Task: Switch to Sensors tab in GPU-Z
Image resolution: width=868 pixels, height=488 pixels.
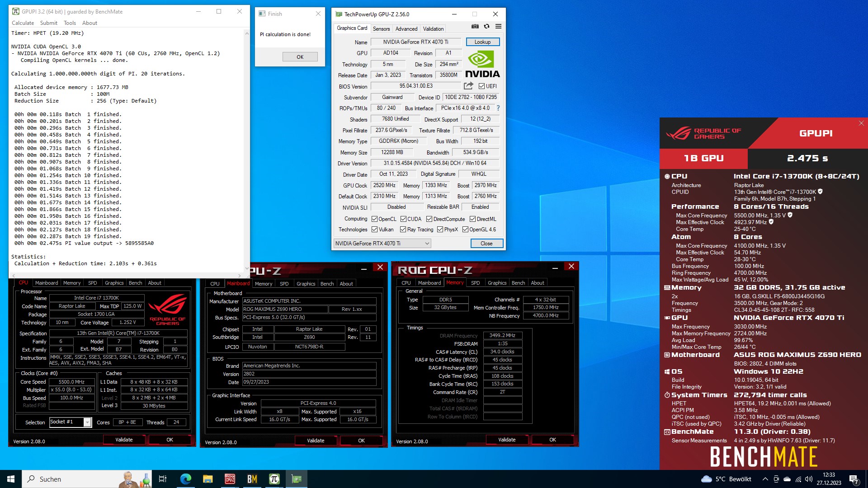Action: click(381, 29)
